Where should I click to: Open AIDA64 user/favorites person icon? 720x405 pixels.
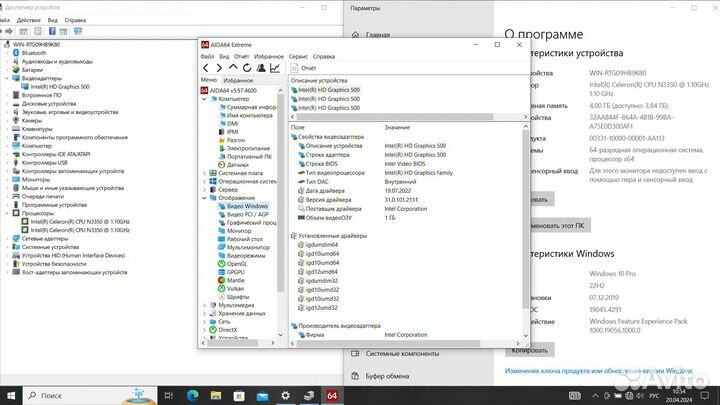click(261, 68)
